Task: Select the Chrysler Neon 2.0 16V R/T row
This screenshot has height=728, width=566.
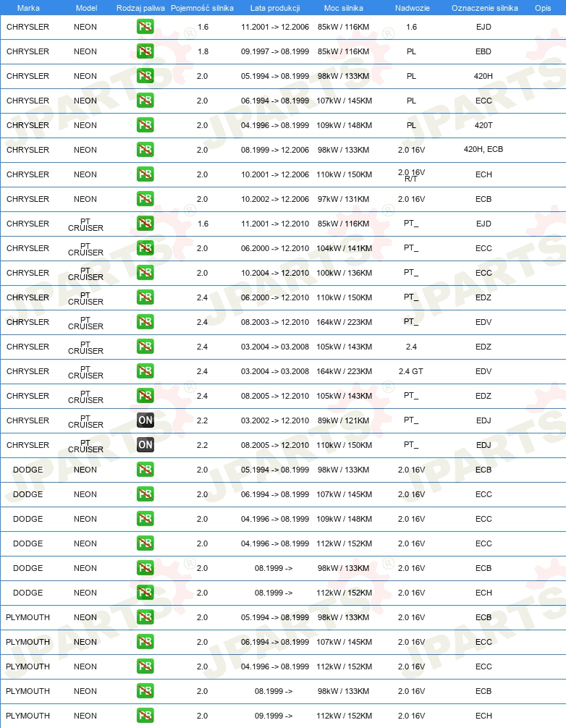Action: (x=283, y=174)
